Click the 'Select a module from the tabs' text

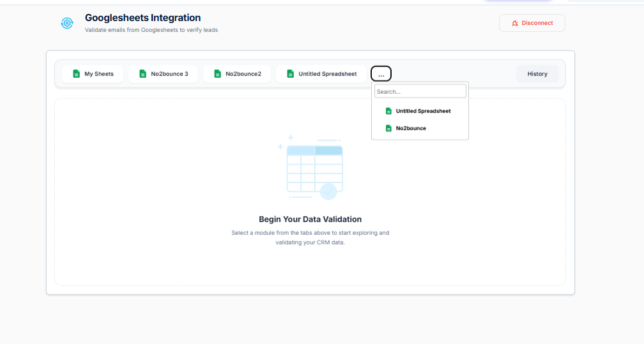pos(310,237)
